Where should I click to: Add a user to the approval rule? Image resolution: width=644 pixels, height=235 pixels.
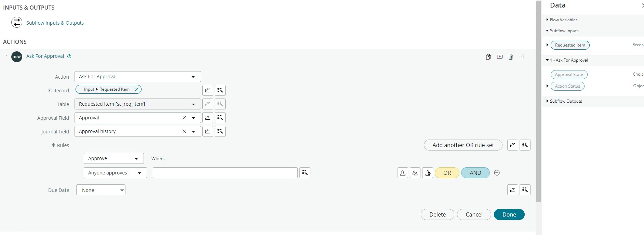tap(402, 173)
